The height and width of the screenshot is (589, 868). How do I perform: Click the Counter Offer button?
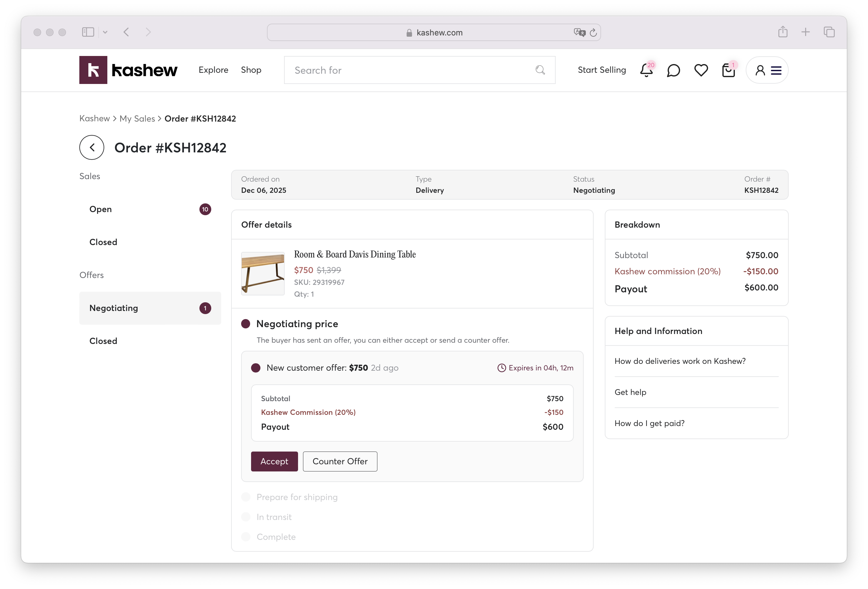click(x=340, y=461)
